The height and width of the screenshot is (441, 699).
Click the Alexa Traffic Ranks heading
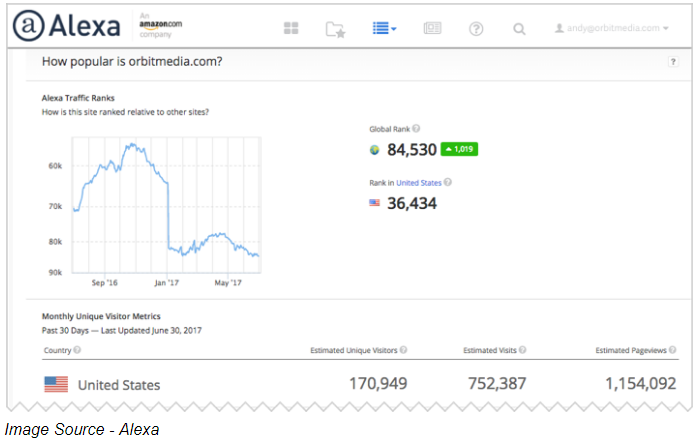pos(78,98)
